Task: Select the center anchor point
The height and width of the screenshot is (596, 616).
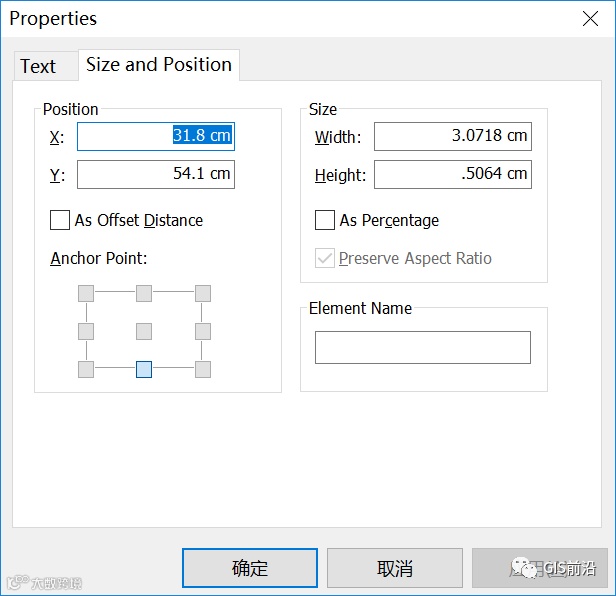Action: [144, 331]
